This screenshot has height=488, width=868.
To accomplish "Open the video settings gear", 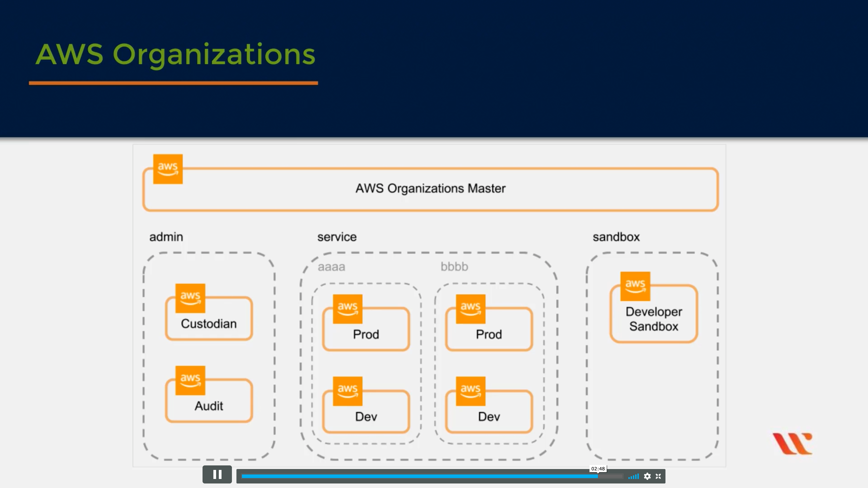I will point(647,476).
